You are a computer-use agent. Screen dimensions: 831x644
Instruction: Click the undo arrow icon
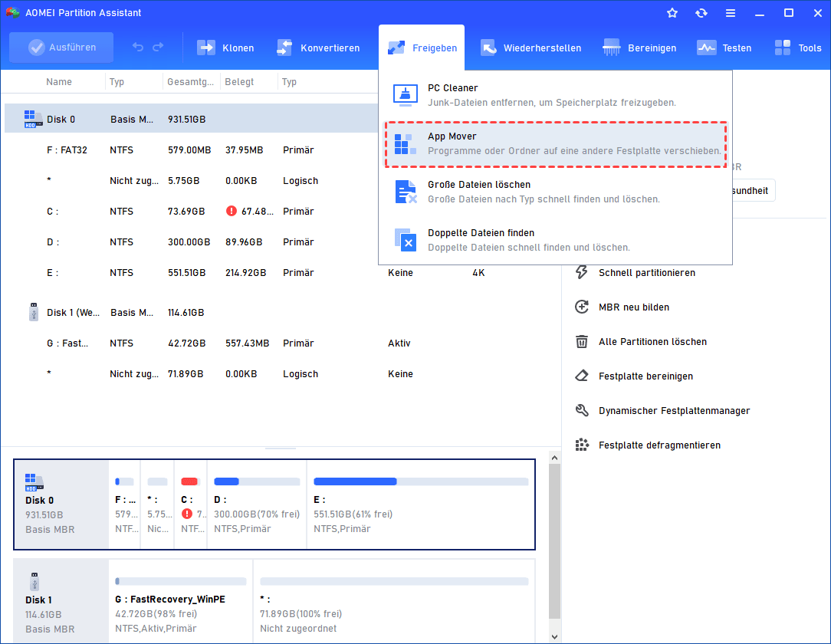click(138, 48)
